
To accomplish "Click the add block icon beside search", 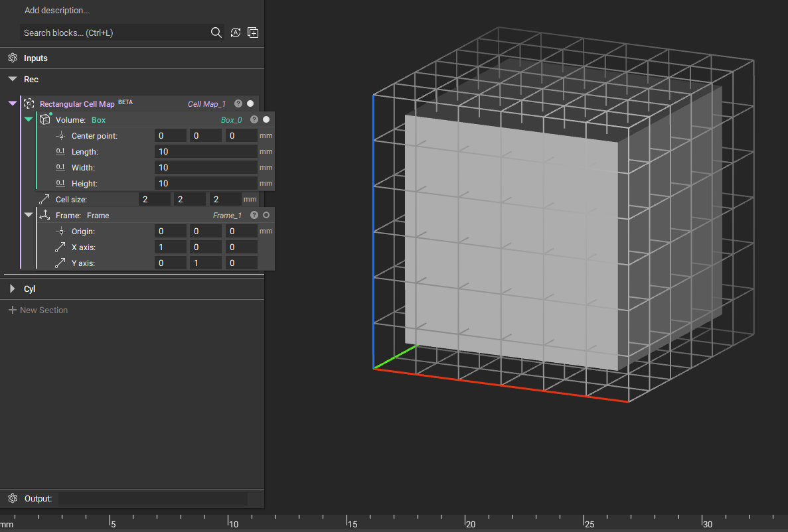I will point(253,33).
